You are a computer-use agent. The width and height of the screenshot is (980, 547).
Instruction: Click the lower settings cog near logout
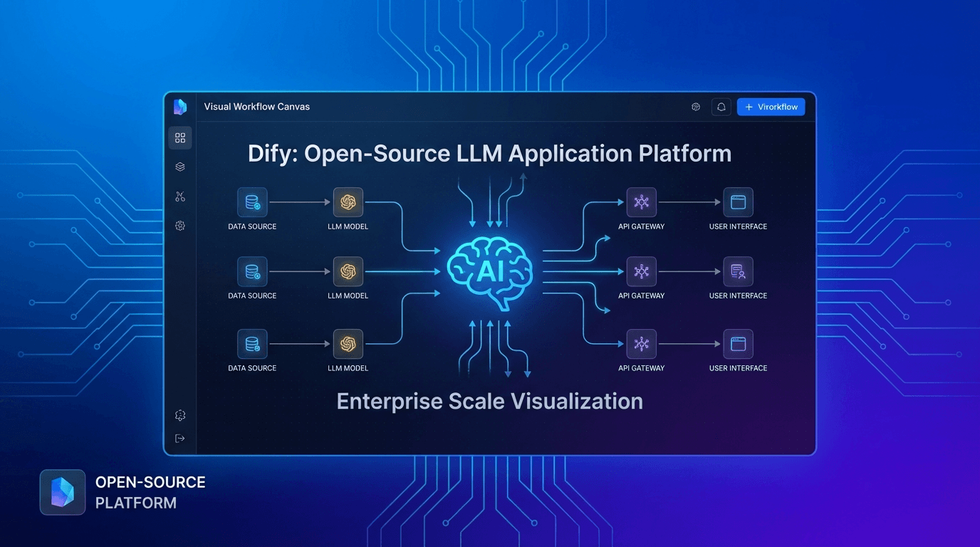click(x=180, y=415)
